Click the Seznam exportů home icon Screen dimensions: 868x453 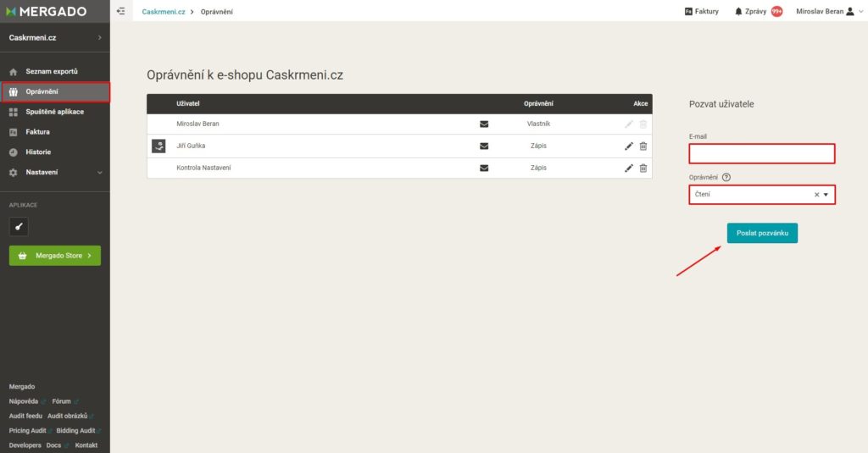point(14,71)
